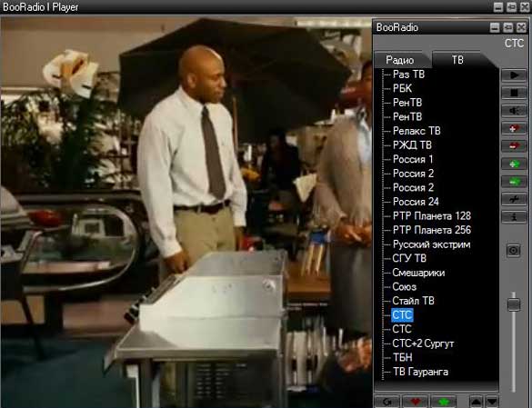This screenshot has width=532, height=408.
Task: Select the Смешарики channel
Action: (x=418, y=273)
